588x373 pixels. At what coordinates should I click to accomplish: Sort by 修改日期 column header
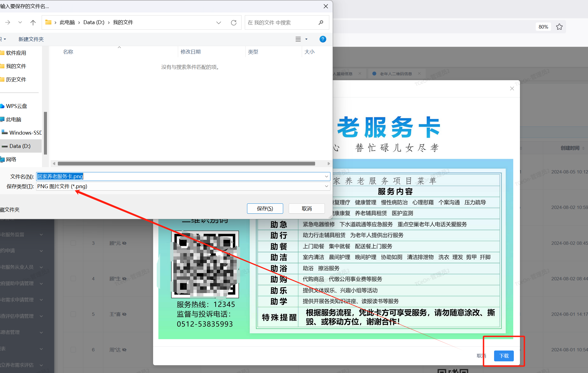(191, 52)
